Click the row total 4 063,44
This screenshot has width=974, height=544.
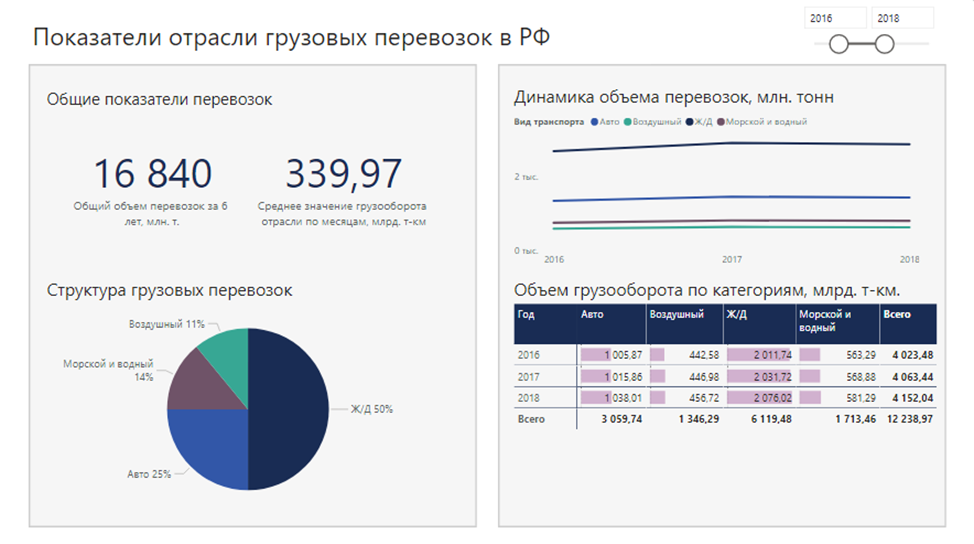[913, 377]
